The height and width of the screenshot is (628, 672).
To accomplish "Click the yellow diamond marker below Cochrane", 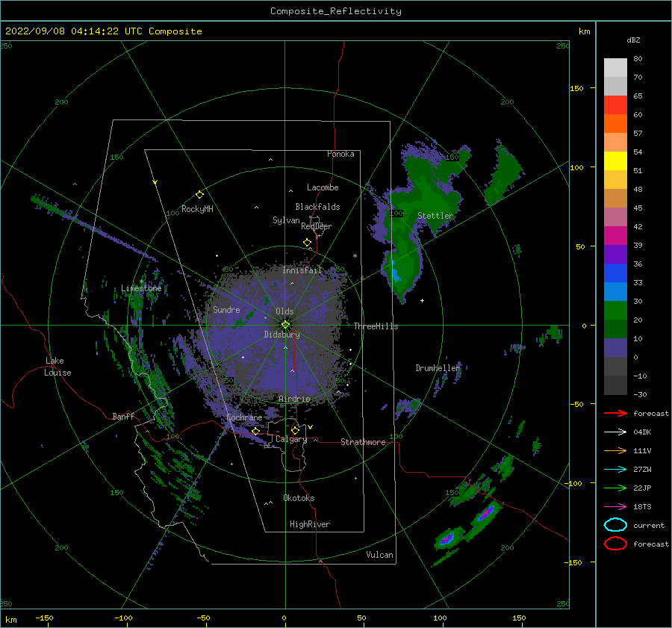I will 256,431.
